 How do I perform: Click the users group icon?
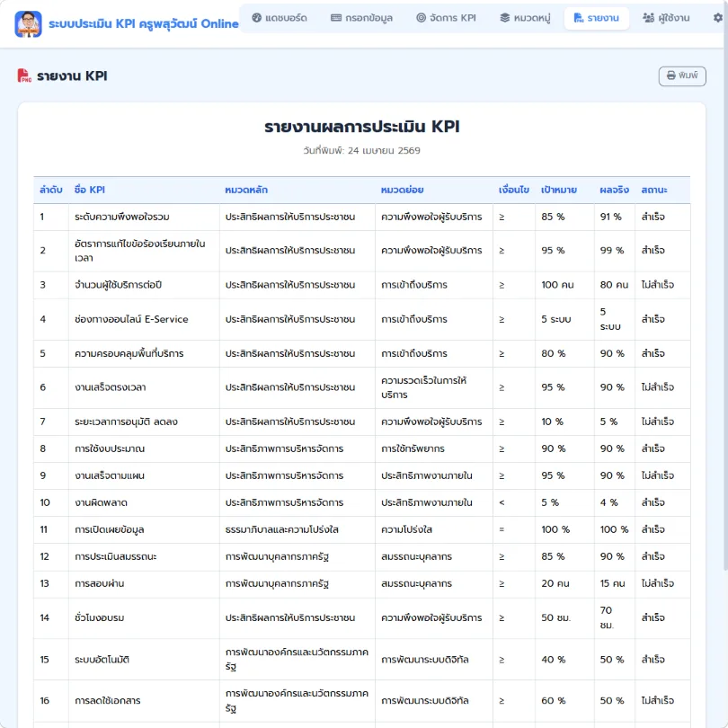coord(649,18)
